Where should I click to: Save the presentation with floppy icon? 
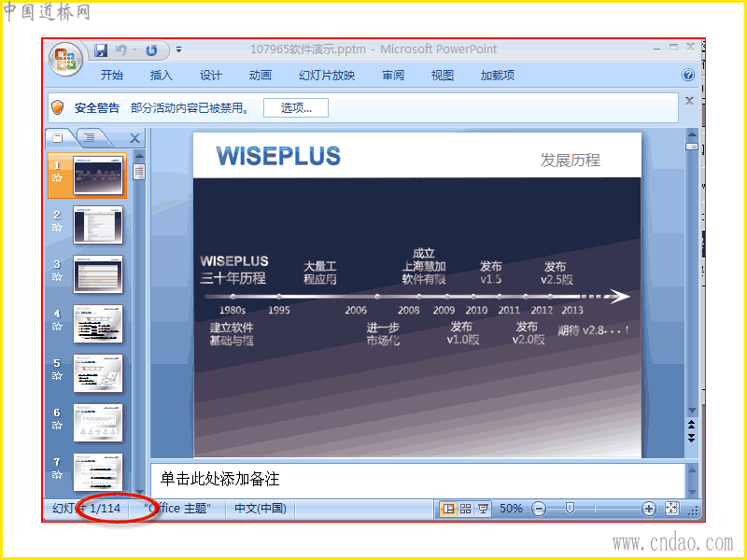pos(101,50)
